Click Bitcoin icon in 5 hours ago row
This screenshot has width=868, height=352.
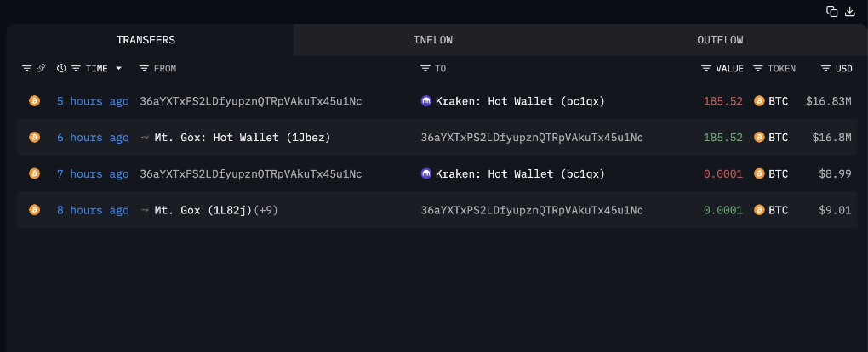click(34, 101)
